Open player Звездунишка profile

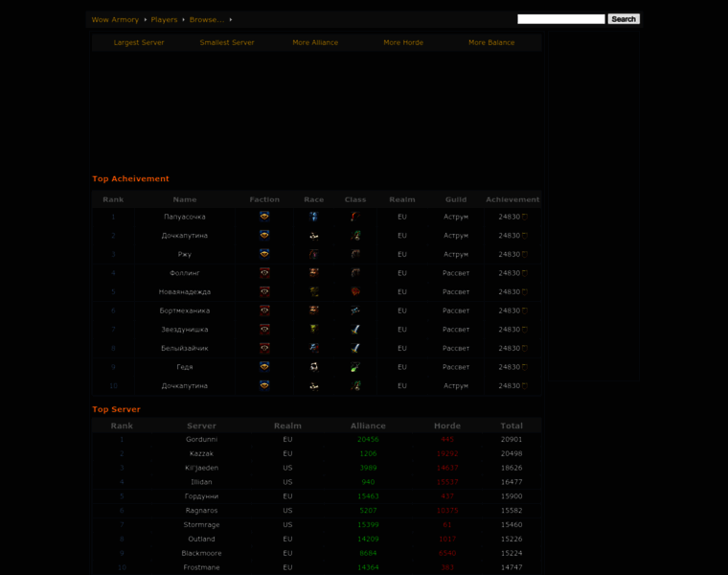pyautogui.click(x=184, y=330)
